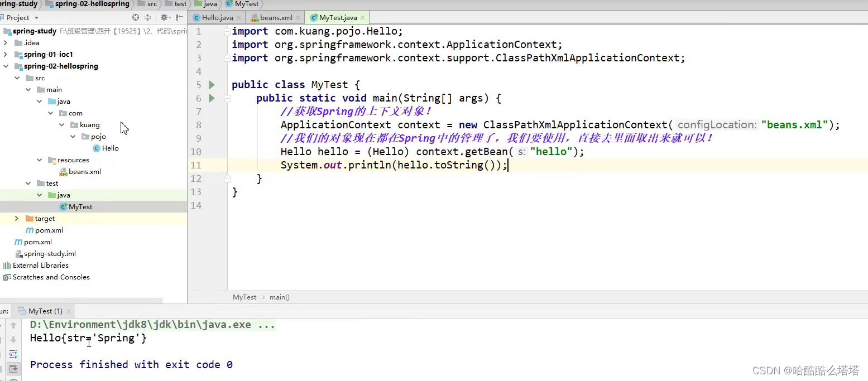Select the Hello class under pojo package
This screenshot has width=868, height=381.
110,148
